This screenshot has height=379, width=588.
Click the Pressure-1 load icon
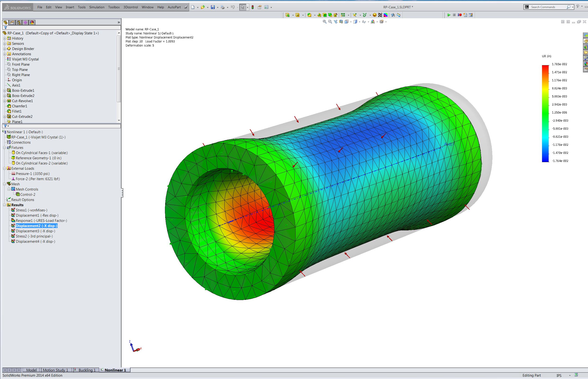13,174
